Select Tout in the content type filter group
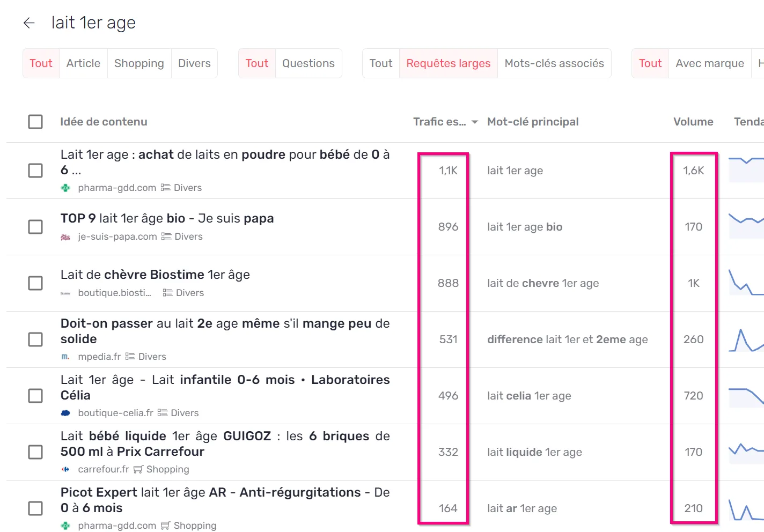 [41, 63]
